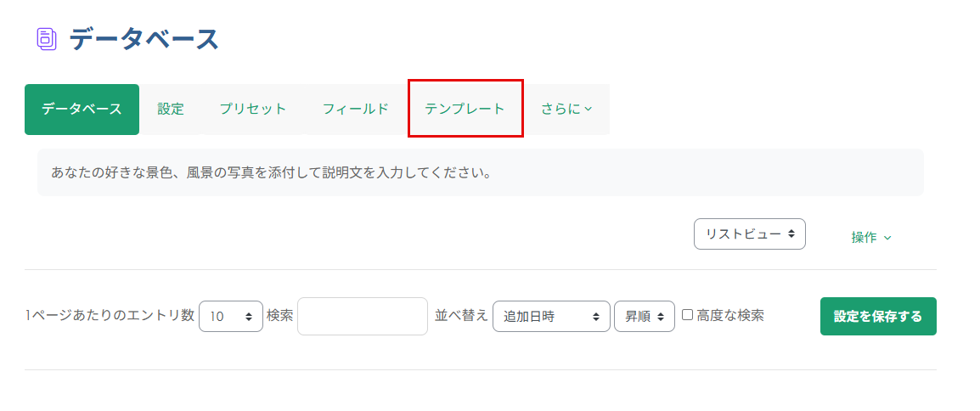Open the entries-per-page dropdown showing 10
The width and height of the screenshot is (980, 411).
[230, 317]
